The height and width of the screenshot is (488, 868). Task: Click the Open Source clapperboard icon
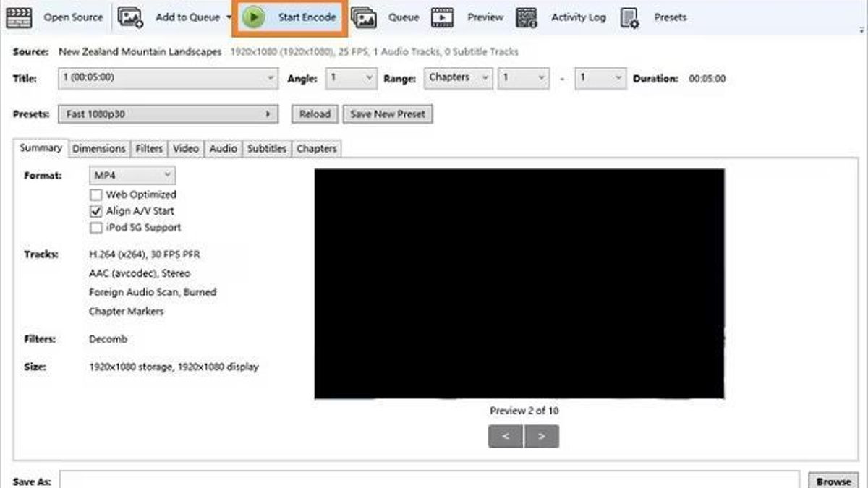(18, 17)
